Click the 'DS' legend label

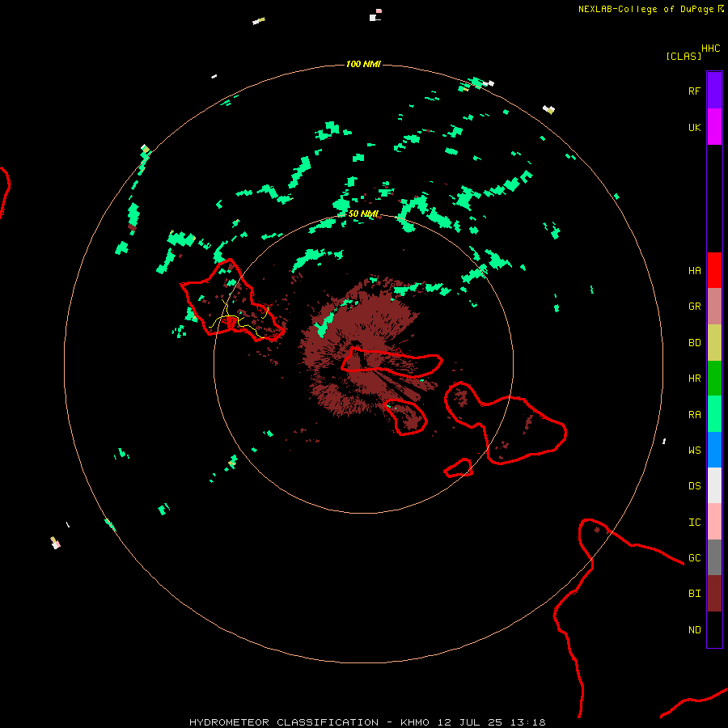click(x=694, y=486)
